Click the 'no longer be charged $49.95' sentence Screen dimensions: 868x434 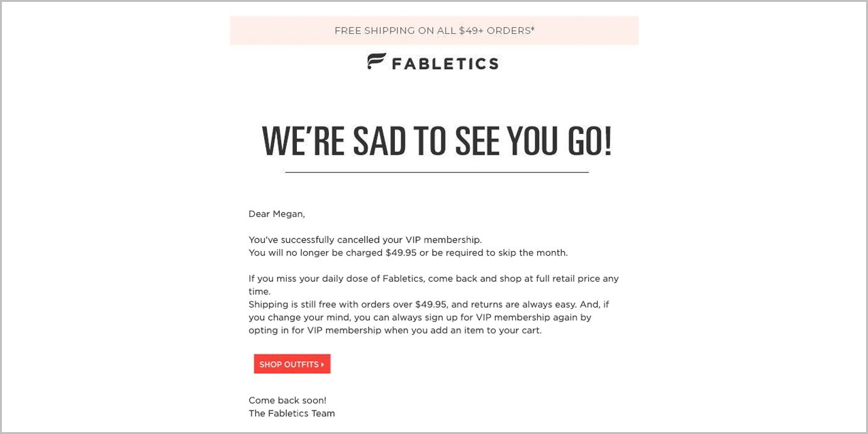[x=408, y=253]
